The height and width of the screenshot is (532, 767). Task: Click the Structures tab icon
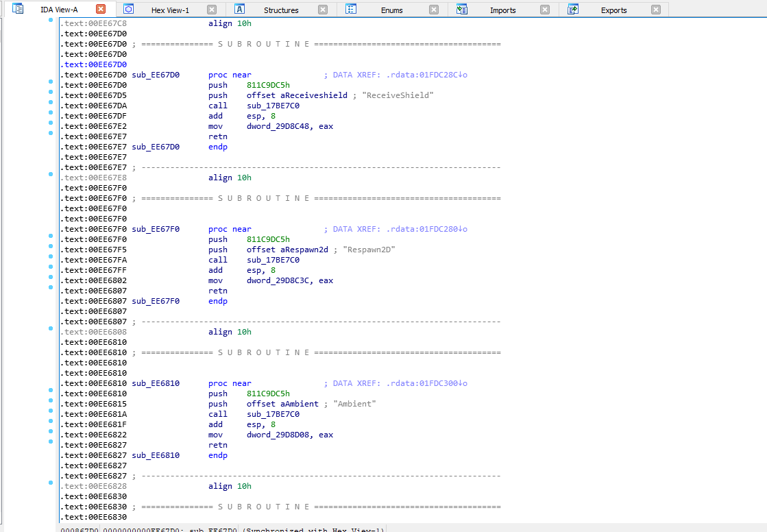[240, 9]
